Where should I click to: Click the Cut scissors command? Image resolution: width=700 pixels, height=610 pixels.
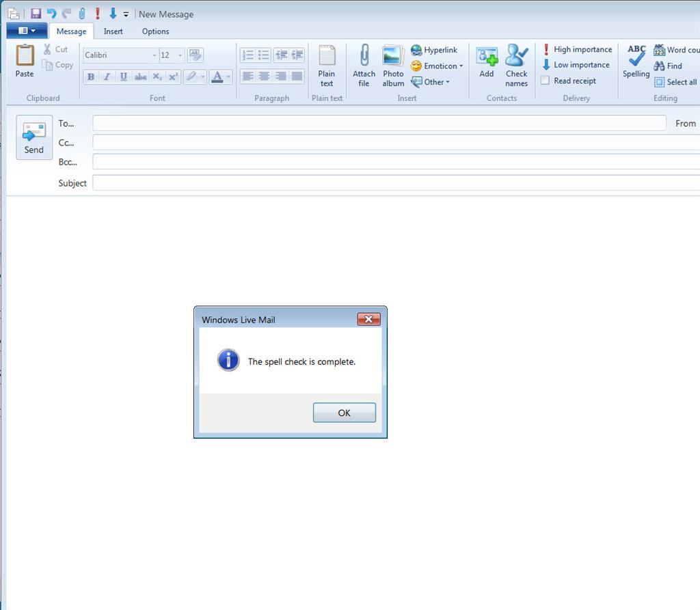55,49
